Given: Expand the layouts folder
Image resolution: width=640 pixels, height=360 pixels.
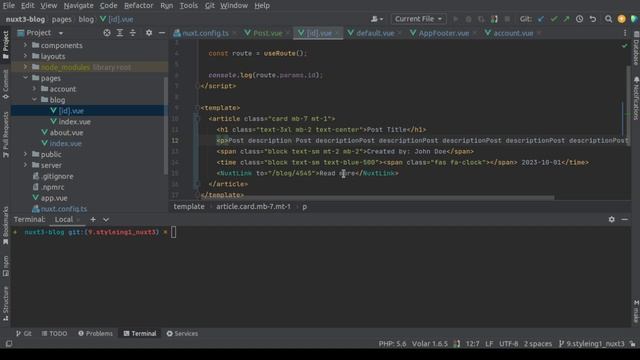Looking at the screenshot, I should (x=25, y=56).
